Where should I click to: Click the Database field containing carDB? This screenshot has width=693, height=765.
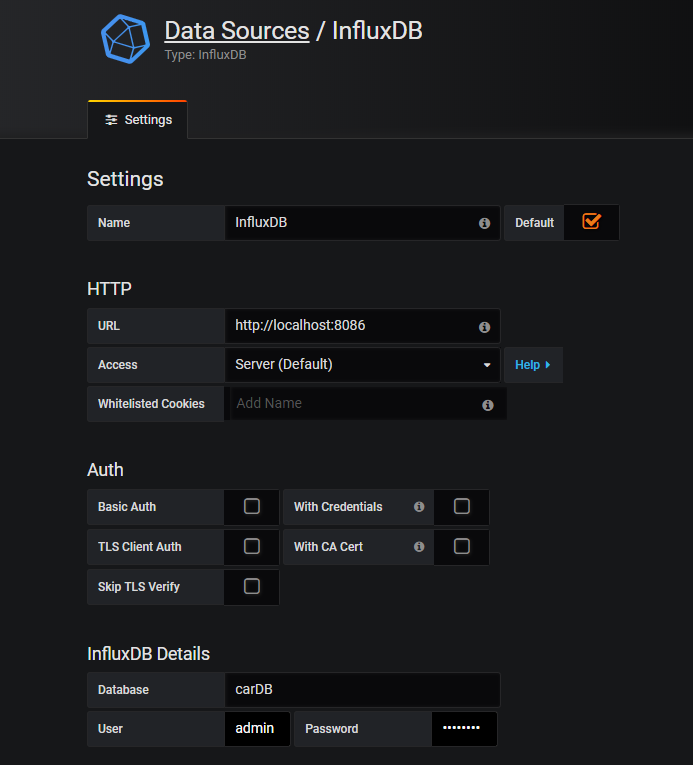pyautogui.click(x=362, y=689)
